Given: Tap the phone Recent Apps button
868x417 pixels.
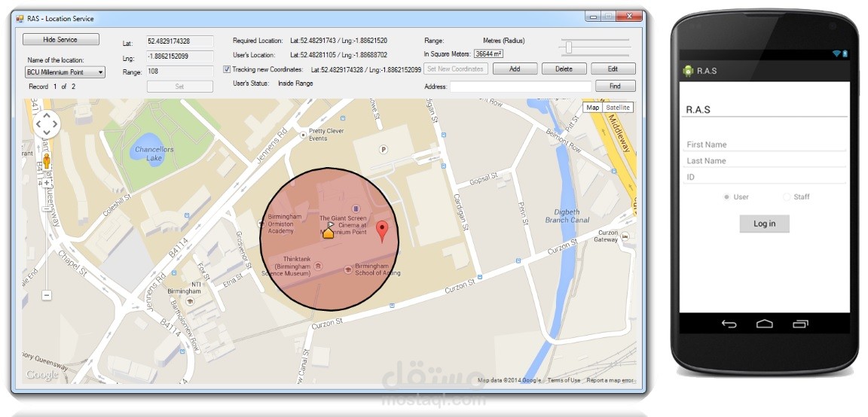Looking at the screenshot, I should point(800,324).
